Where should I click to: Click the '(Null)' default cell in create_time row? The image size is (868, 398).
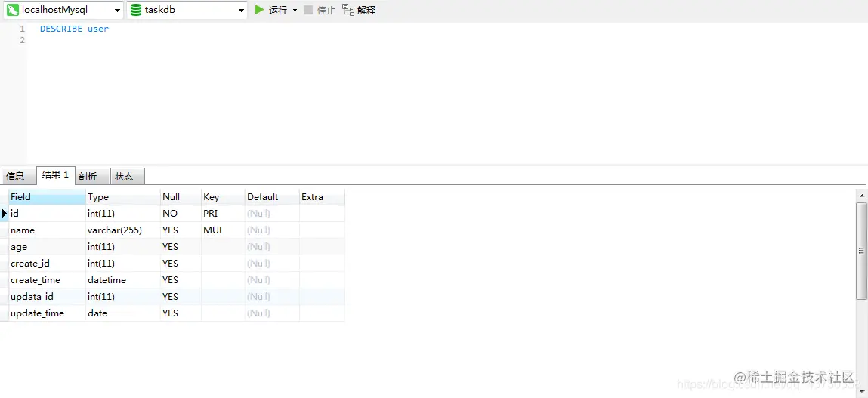point(272,279)
